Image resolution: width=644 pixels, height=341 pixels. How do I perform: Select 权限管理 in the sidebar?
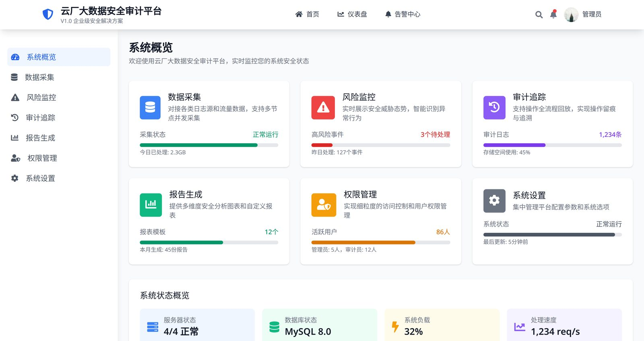[59, 158]
